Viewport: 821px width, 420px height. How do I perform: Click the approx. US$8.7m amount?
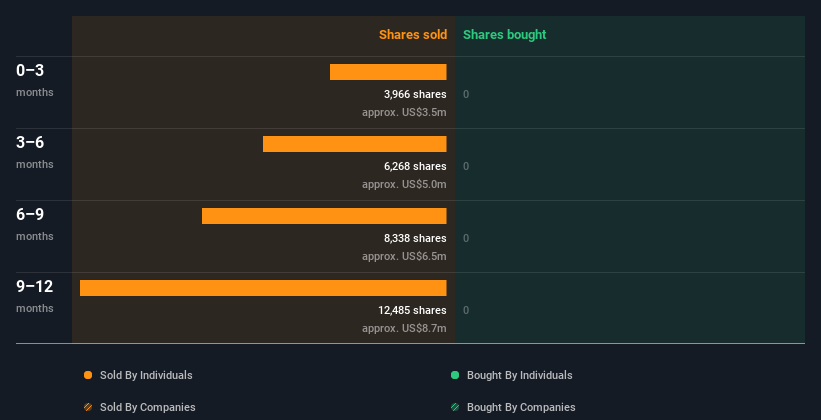[x=404, y=328]
